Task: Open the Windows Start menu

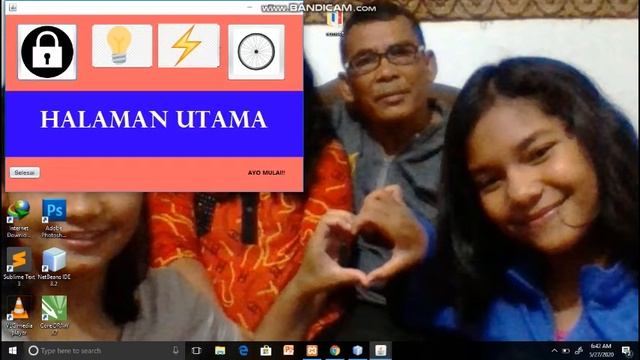Action: click(x=13, y=351)
